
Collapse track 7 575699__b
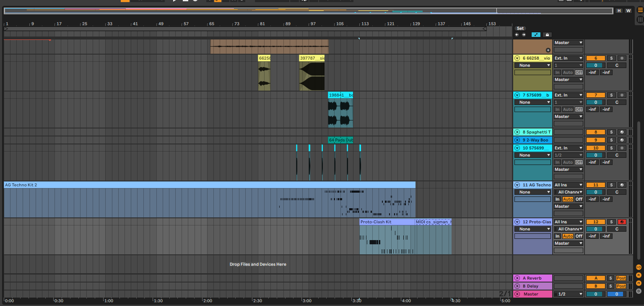tap(517, 95)
